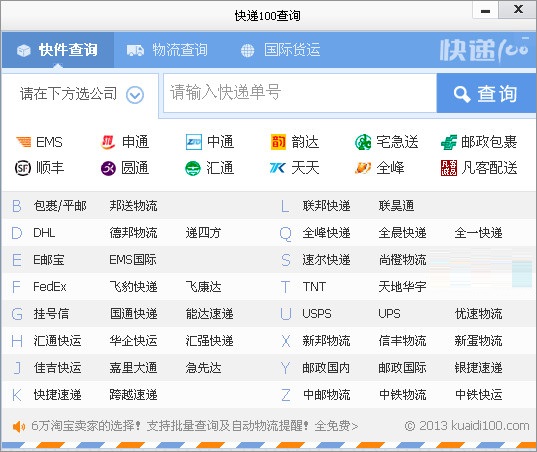Select 邦送物流 courier
The image size is (537, 452).
point(133,206)
